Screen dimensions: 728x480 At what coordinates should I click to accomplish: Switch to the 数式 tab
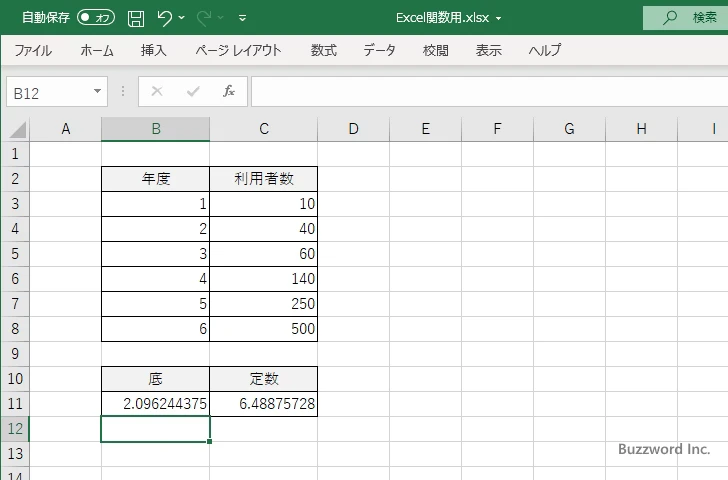324,50
